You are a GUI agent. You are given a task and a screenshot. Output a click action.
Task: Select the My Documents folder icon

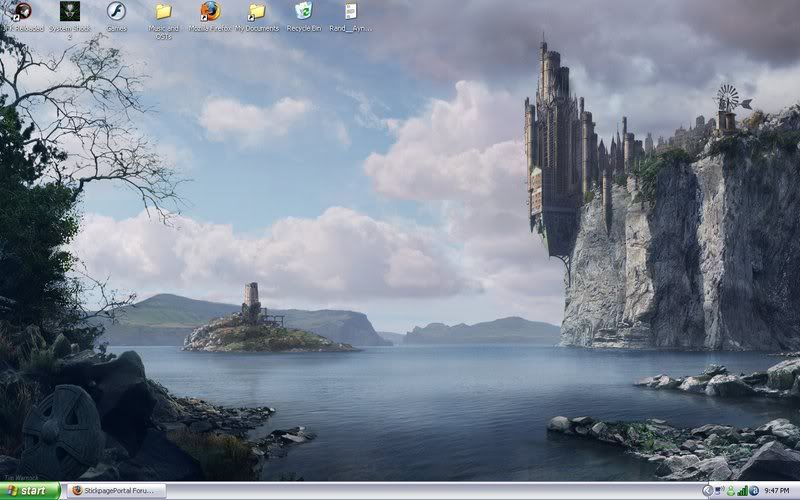257,12
